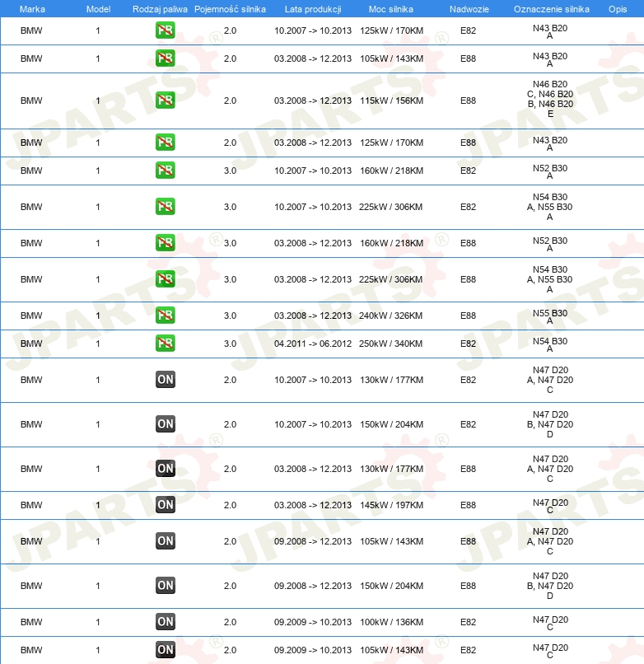
Task: Select the Moc silnika column header
Action: tap(391, 9)
